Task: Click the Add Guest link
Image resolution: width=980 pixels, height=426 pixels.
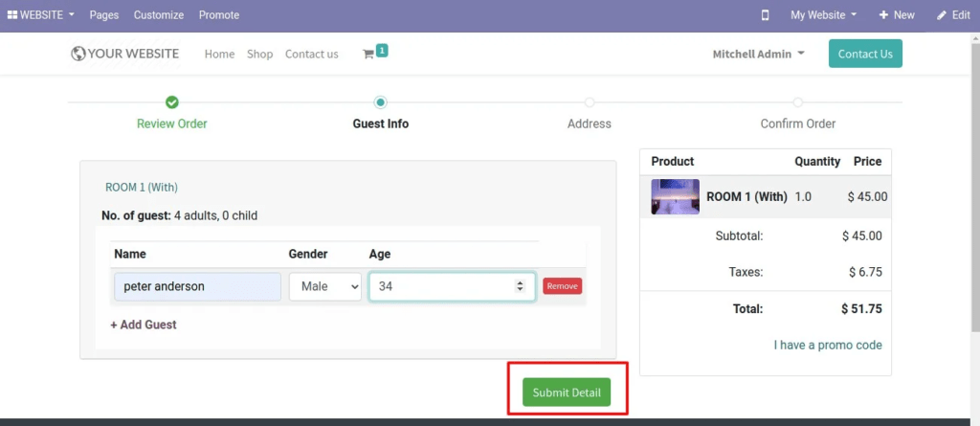Action: coord(144,325)
